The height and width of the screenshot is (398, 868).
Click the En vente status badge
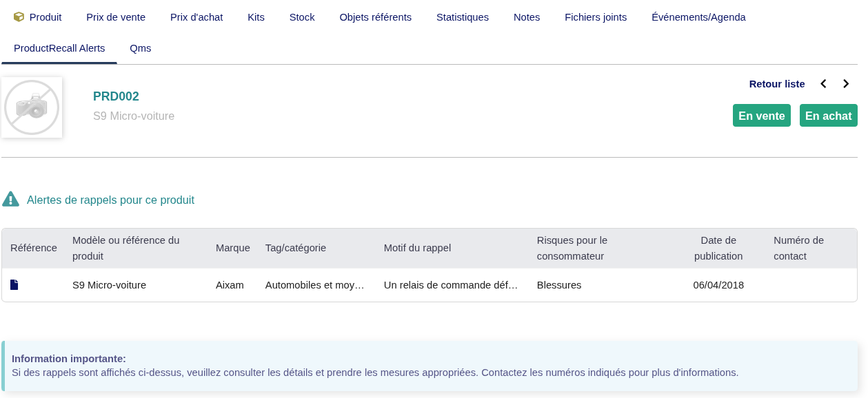tap(761, 116)
